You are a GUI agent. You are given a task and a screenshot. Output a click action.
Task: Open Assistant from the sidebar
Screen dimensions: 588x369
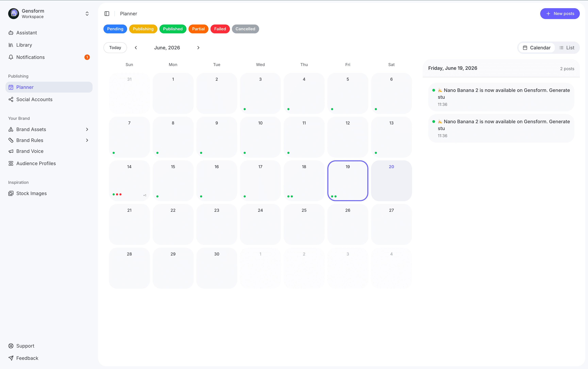pos(49,33)
